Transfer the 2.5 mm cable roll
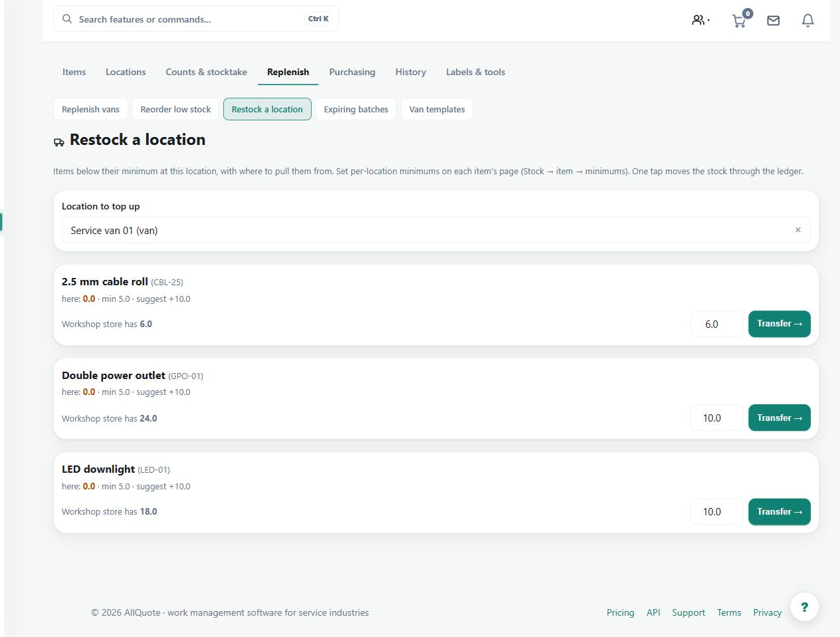Screen dimensions: 840x637 click(x=780, y=324)
